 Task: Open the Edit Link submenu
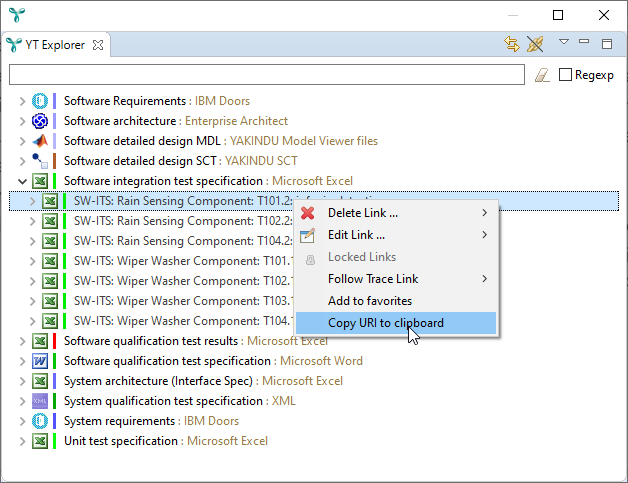(x=396, y=235)
